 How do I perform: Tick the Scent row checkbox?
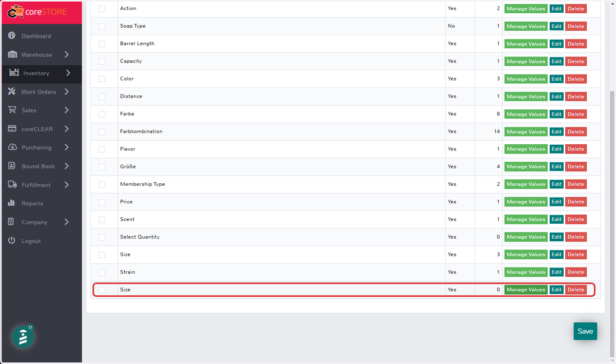tap(102, 219)
